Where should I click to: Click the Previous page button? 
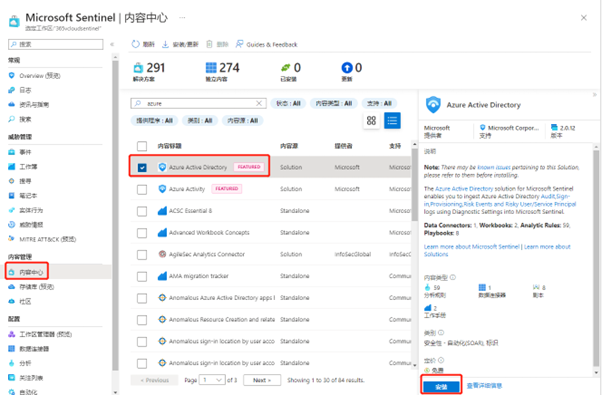154,380
